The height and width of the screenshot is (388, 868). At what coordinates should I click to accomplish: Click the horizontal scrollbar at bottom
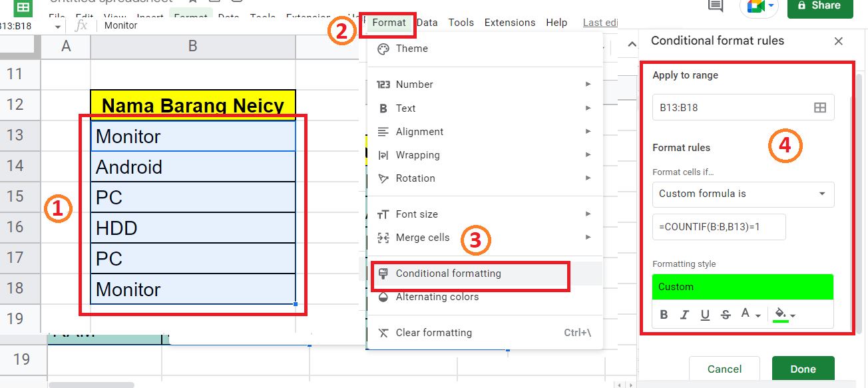[x=91, y=385]
